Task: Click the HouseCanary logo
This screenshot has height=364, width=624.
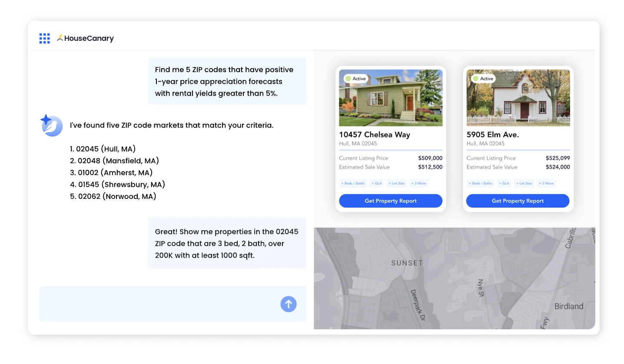Action: [x=86, y=38]
